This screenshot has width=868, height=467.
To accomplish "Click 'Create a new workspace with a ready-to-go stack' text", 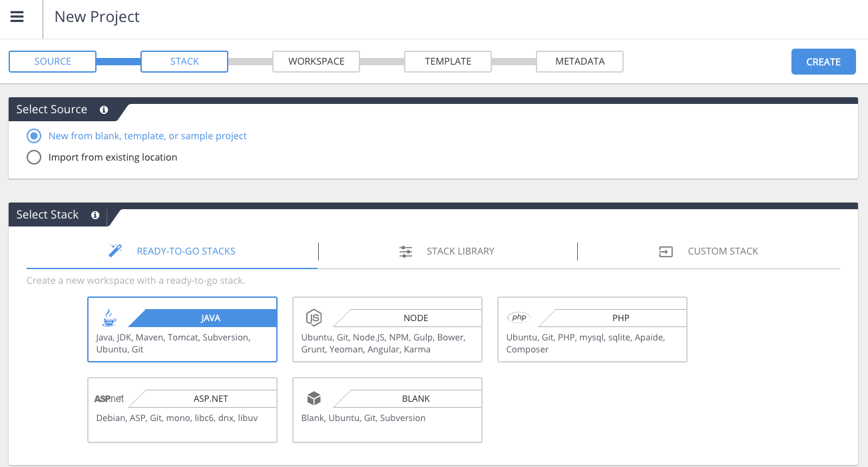I will [136, 280].
